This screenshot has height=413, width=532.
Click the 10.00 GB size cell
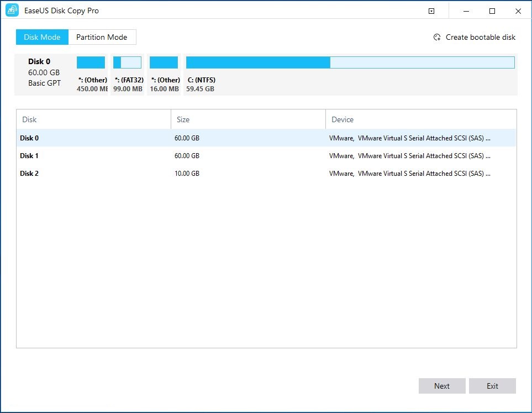click(x=187, y=173)
